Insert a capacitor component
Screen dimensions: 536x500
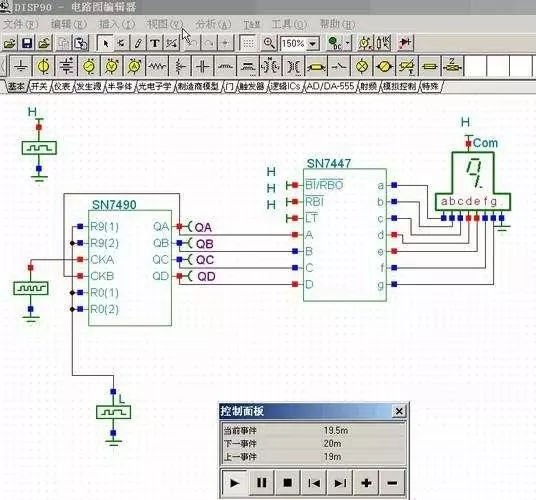pyautogui.click(x=202, y=66)
